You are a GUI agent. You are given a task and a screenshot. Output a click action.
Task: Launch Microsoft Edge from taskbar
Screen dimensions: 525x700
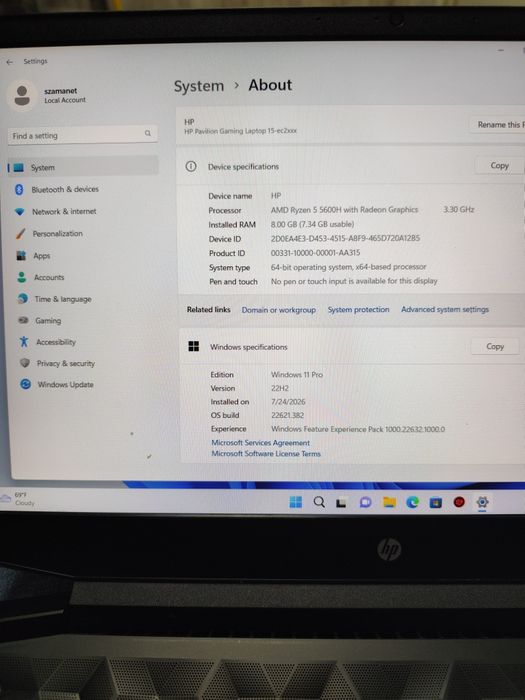point(412,502)
